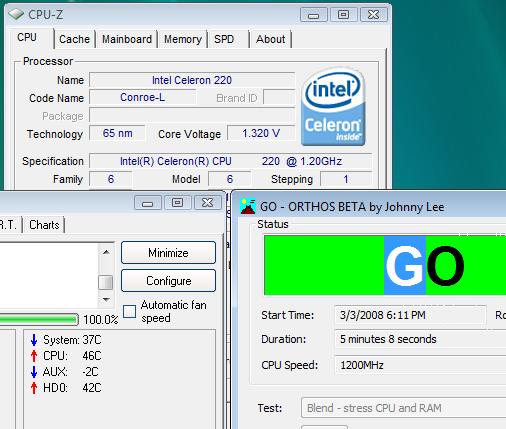
Task: Maximize the CPU-Z window
Action: 343,15
